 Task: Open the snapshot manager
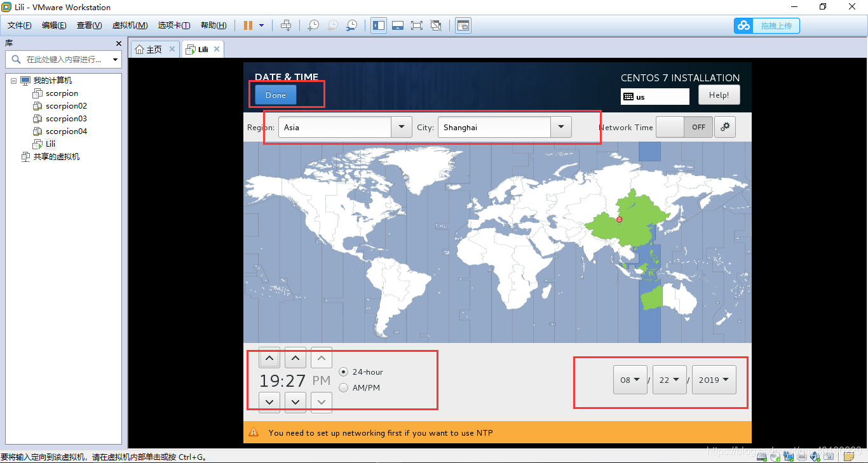pyautogui.click(x=351, y=25)
